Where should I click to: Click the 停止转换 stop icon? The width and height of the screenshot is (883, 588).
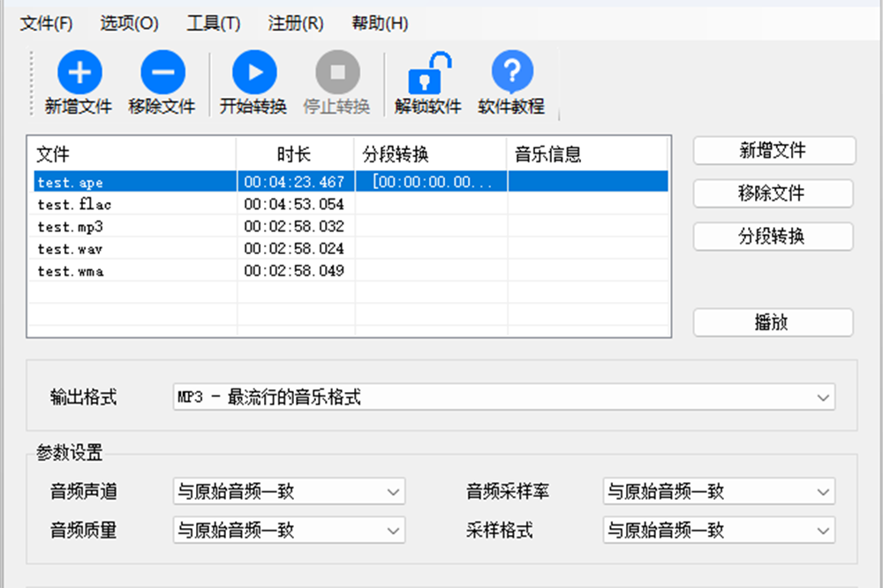click(x=337, y=73)
